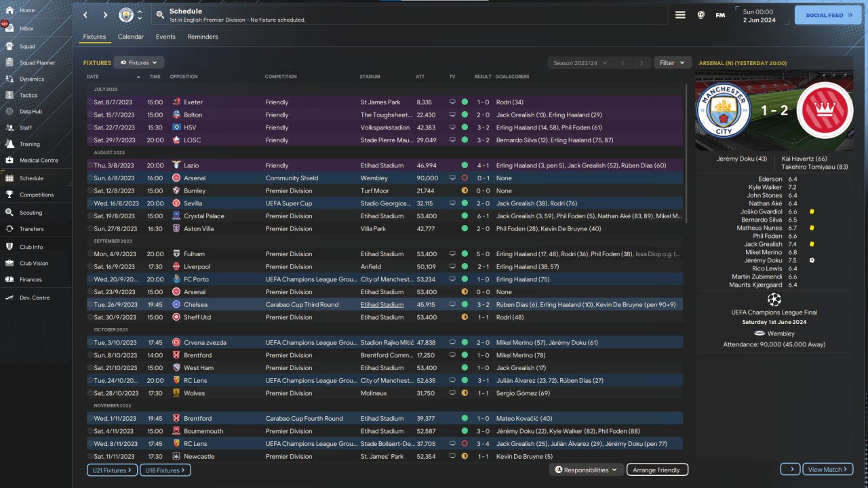Toggle reminder circle for Sat, 15/7/2023 fixture
Viewport: 868px width, 488px height.
coord(90,115)
